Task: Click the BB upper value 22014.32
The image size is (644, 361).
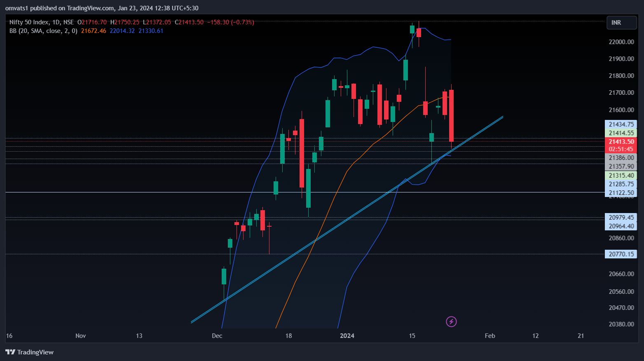Action: (x=122, y=31)
